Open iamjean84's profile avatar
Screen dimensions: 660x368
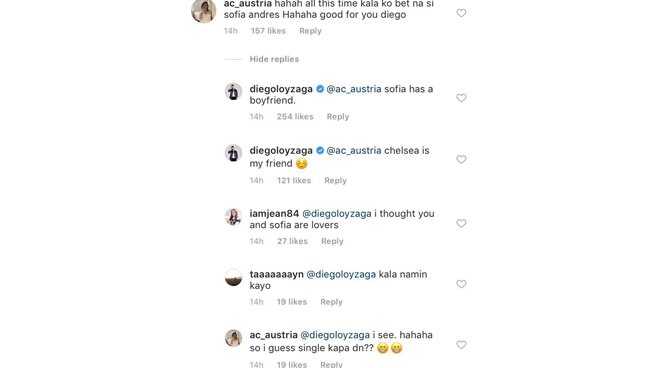(x=233, y=217)
